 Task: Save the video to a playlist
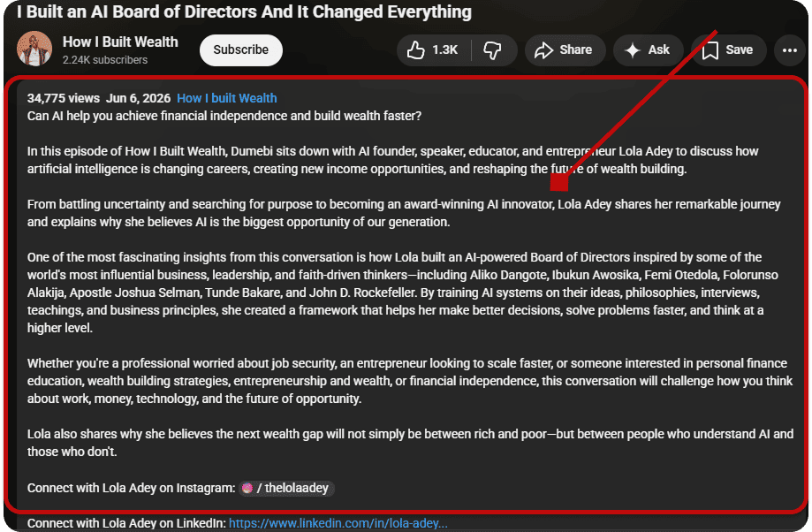(728, 50)
